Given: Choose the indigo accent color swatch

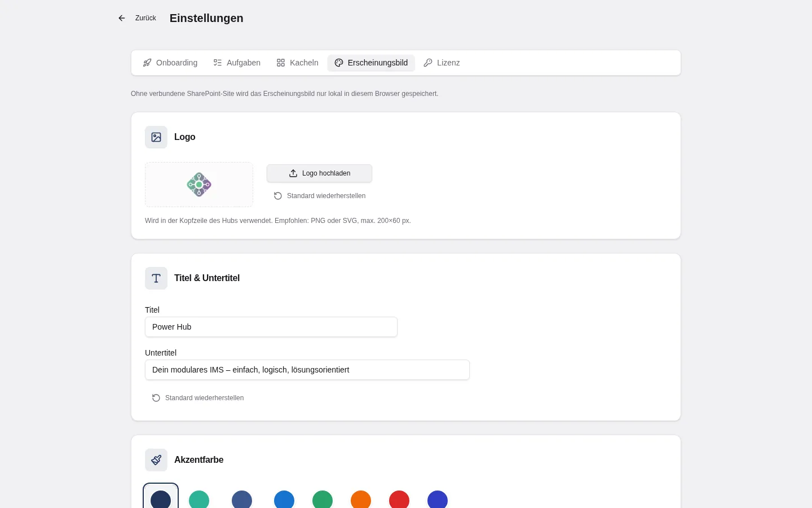Looking at the screenshot, I should [x=438, y=500].
